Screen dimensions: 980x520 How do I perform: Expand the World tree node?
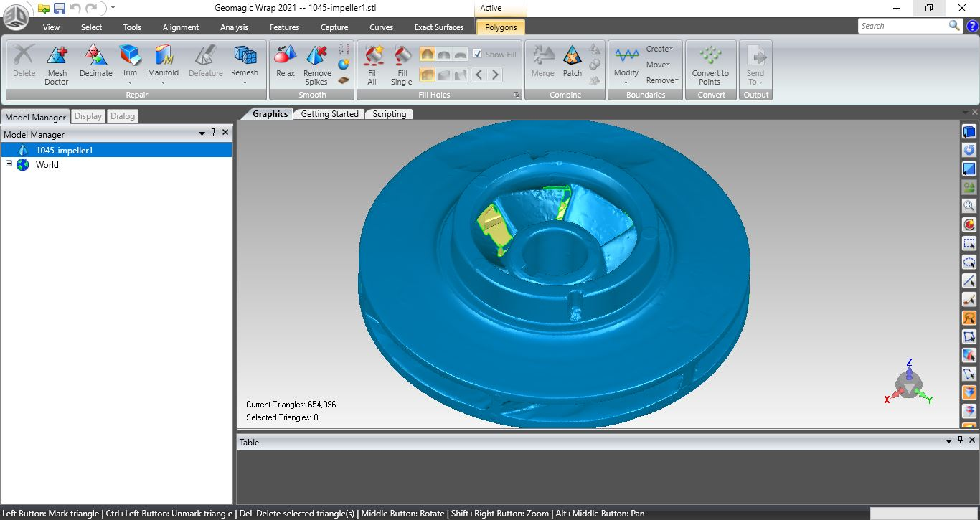[x=9, y=164]
